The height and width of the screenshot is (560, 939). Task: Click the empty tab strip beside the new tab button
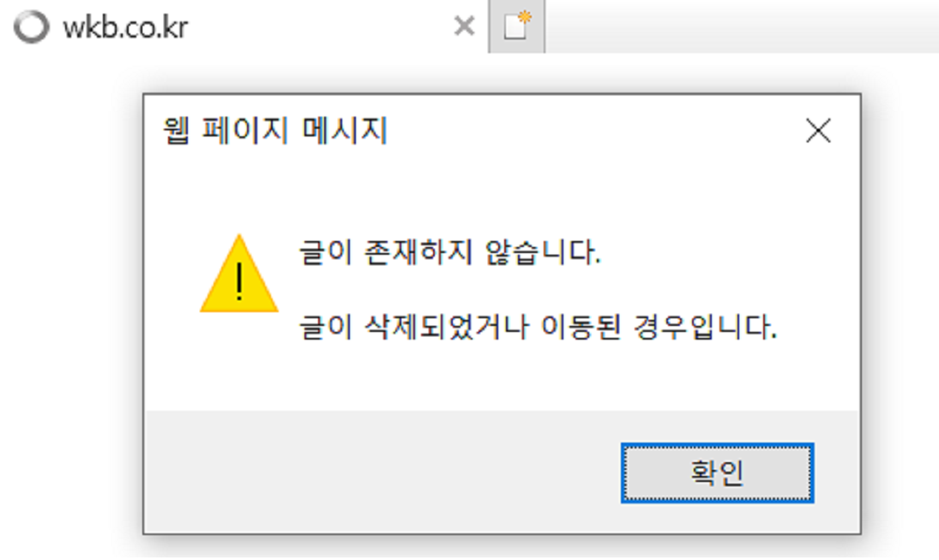coord(742,27)
